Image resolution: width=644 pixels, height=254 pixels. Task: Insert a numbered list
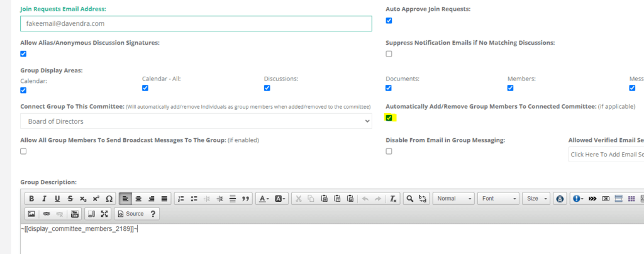[181, 199]
